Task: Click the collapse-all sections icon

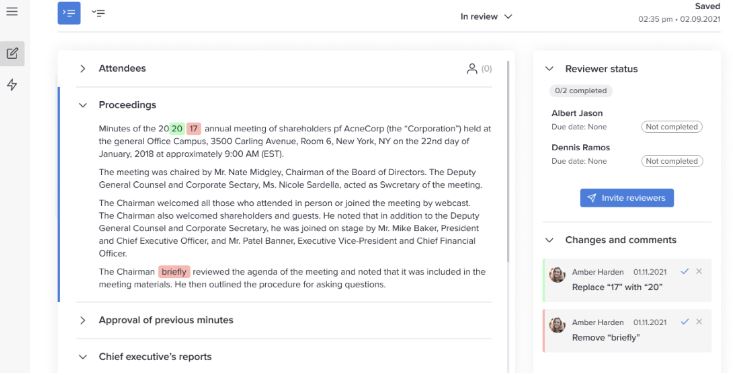Action: pyautogui.click(x=98, y=13)
